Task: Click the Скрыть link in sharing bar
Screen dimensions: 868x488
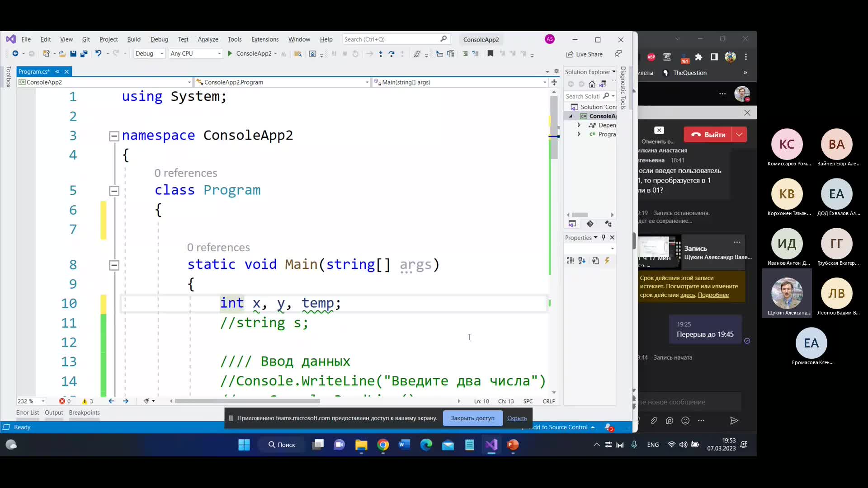Action: pyautogui.click(x=517, y=418)
